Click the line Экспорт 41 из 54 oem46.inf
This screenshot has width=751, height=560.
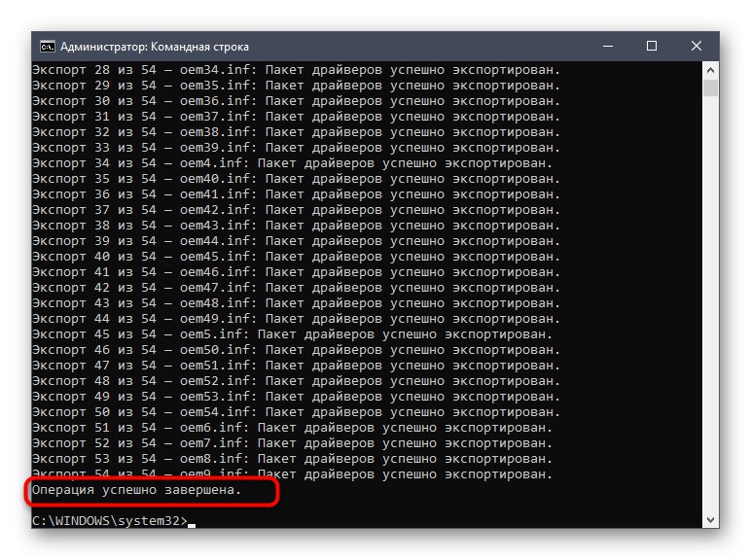click(x=296, y=272)
